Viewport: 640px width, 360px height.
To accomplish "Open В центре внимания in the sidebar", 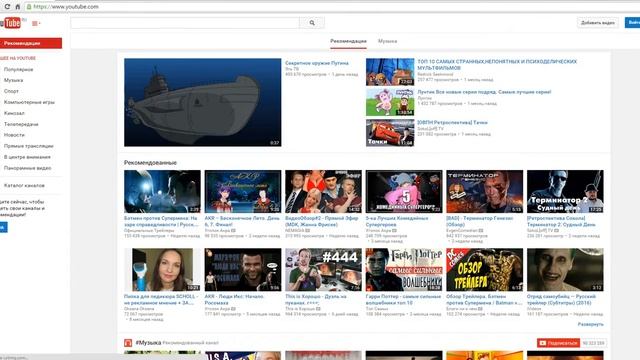I will pyautogui.click(x=27, y=157).
